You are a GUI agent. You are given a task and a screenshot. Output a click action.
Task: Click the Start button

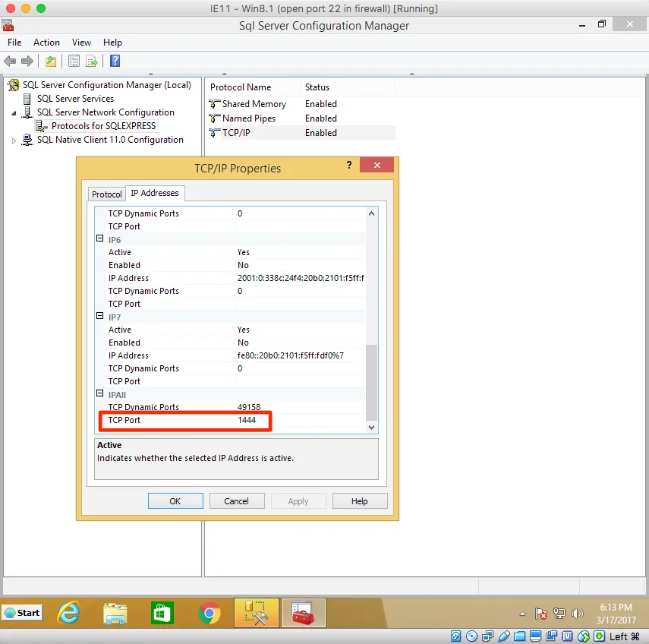tap(22, 613)
